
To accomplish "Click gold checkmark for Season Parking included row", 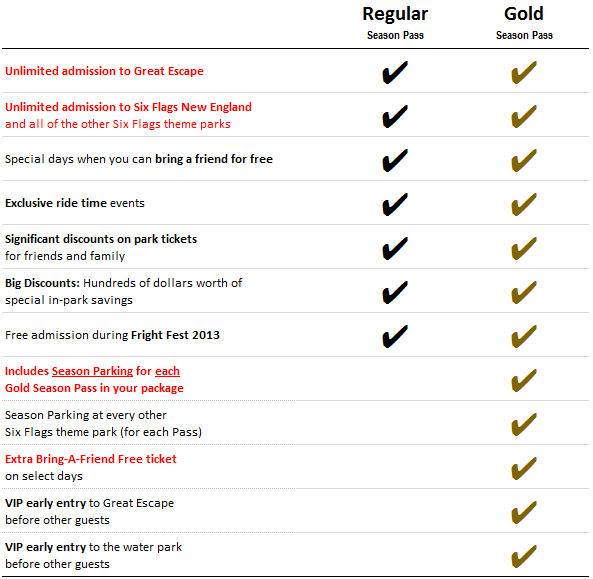I will coord(524,380).
